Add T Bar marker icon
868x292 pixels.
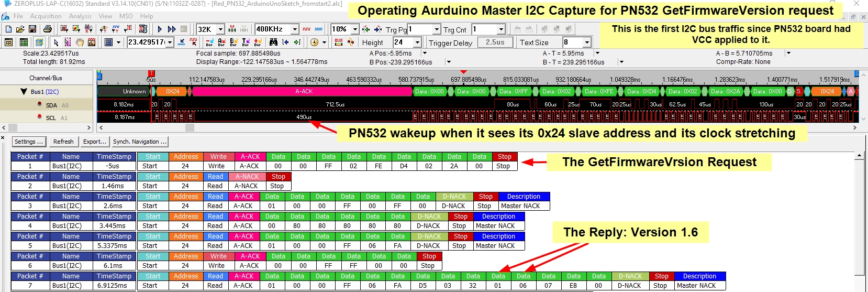tap(246, 42)
